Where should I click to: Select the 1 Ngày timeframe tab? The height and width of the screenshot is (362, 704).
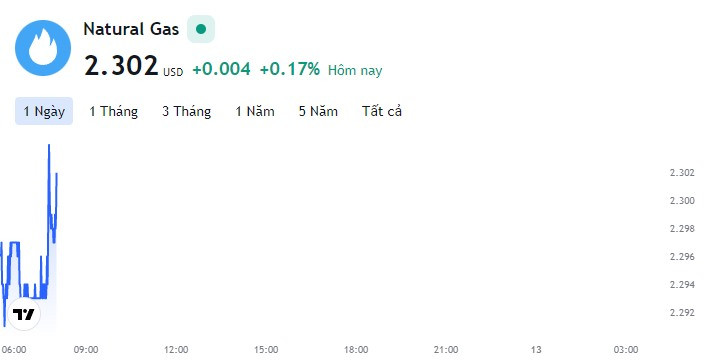[44, 111]
